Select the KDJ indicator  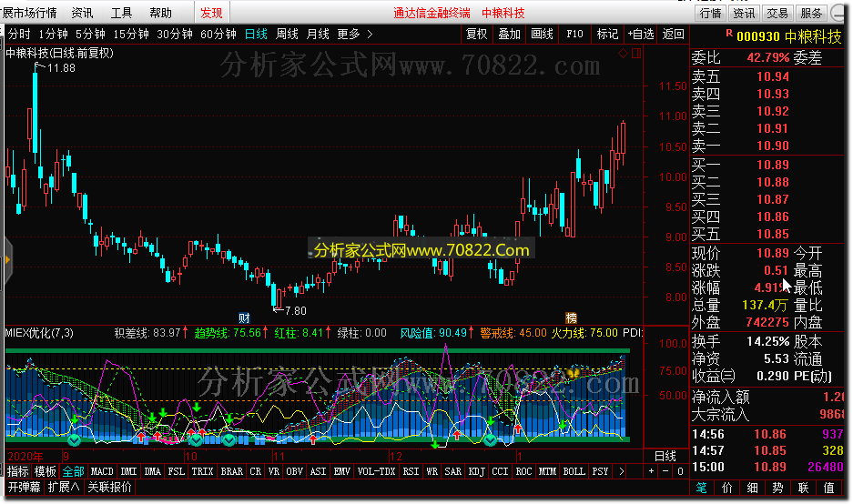pos(476,471)
